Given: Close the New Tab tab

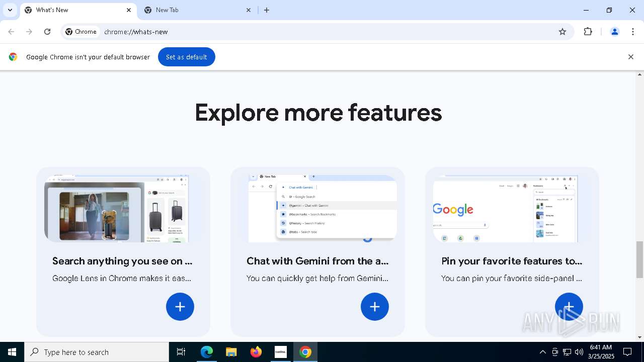Looking at the screenshot, I should pyautogui.click(x=249, y=10).
